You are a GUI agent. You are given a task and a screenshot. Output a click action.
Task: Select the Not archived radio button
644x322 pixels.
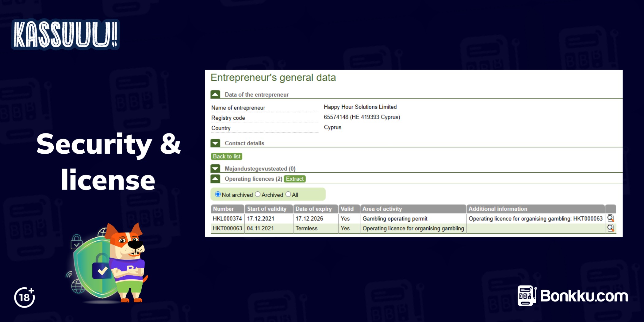[218, 194]
